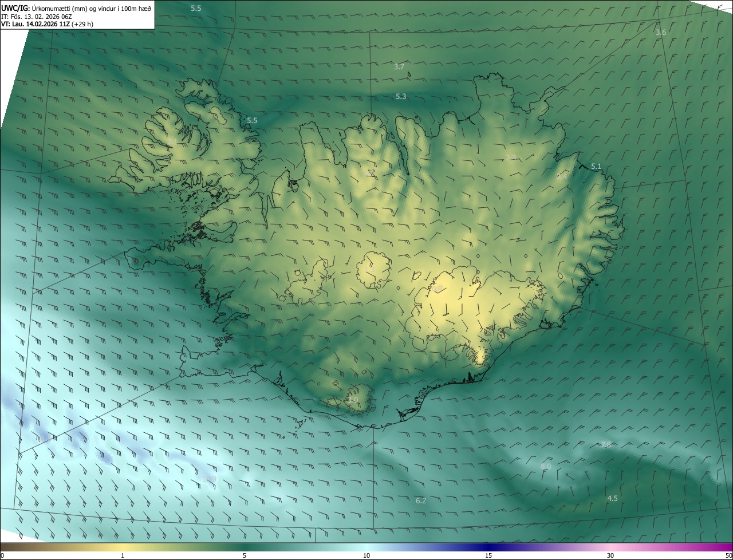Click the '5' tick on the colour scale
The height and width of the screenshot is (560, 733).
pos(245,555)
